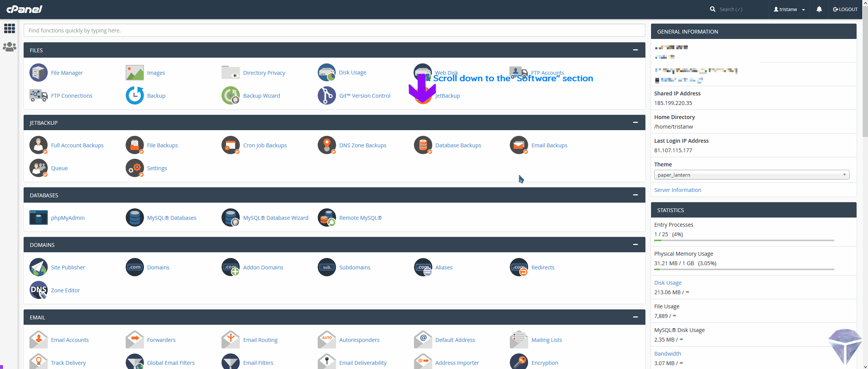Image resolution: width=868 pixels, height=369 pixels.
Task: Open the Disk Usage pie icon
Action: click(327, 73)
